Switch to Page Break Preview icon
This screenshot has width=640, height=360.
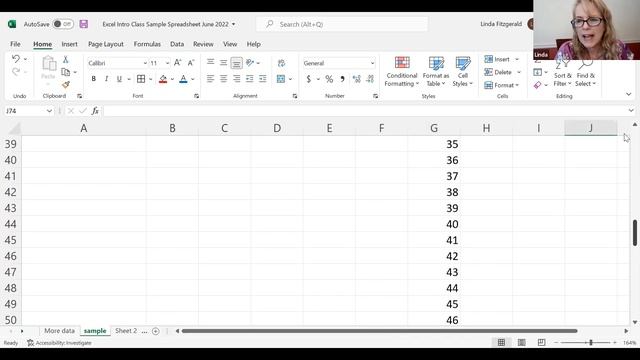pos(541,342)
